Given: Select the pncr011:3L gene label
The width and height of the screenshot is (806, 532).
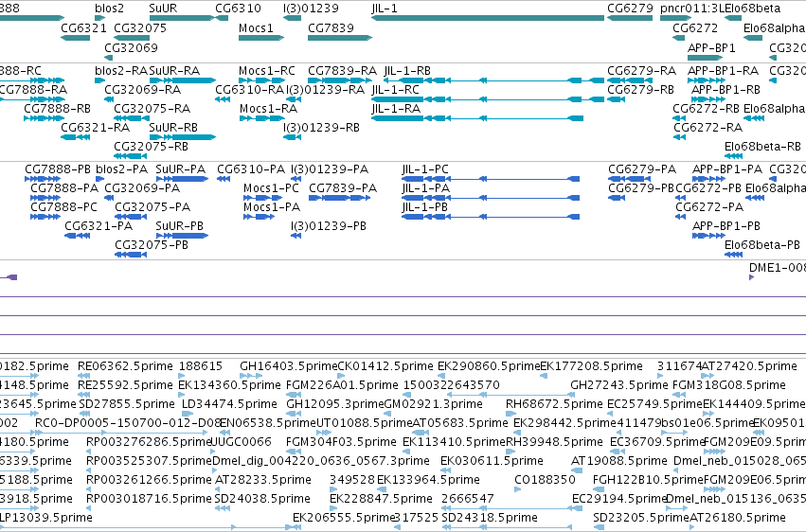Looking at the screenshot, I should click(692, 9).
